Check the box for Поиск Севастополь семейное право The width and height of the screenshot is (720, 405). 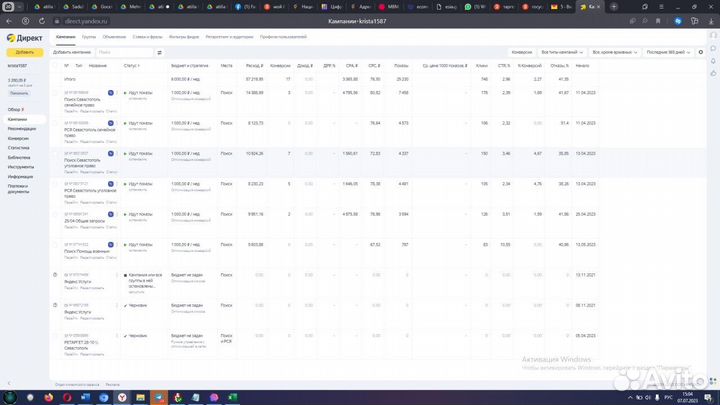click(56, 92)
